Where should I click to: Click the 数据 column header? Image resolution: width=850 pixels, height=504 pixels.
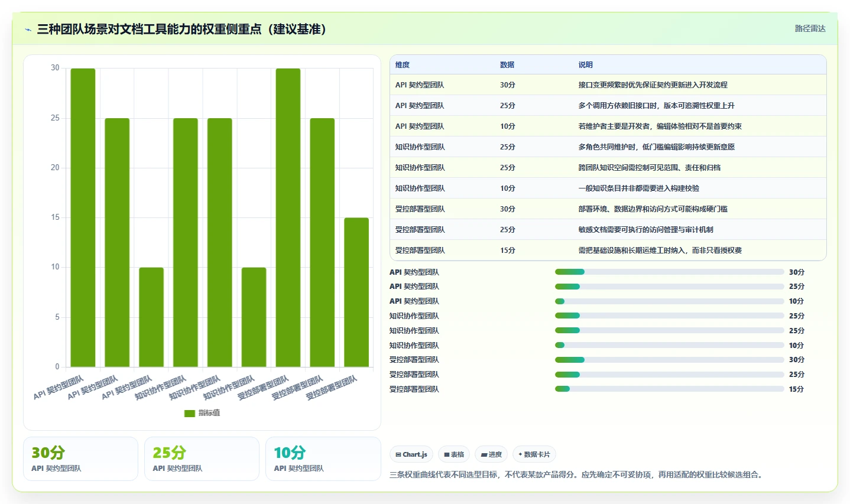pos(507,65)
